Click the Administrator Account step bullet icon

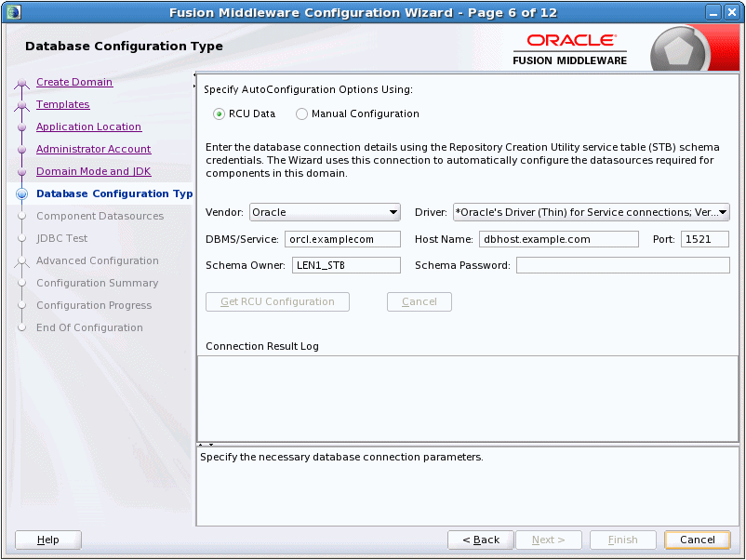click(21, 150)
